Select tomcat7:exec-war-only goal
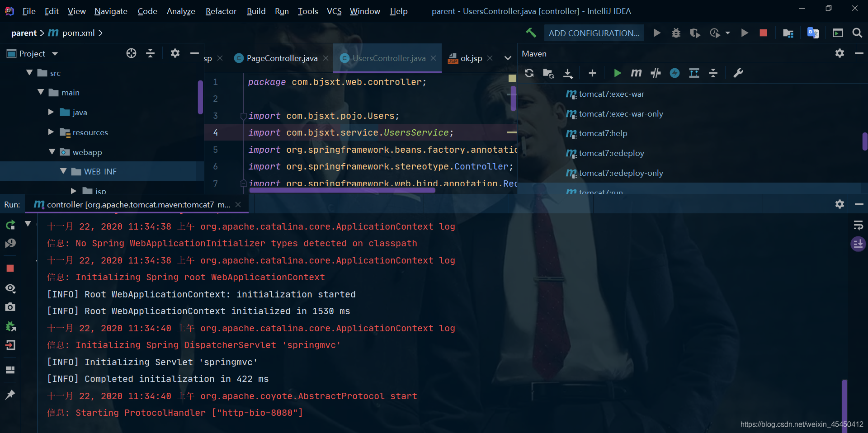This screenshot has width=868, height=433. coord(621,114)
